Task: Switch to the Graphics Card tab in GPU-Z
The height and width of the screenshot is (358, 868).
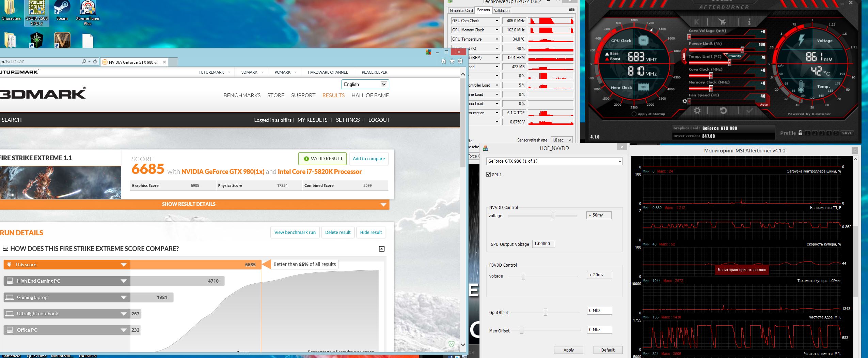Action: tap(461, 11)
